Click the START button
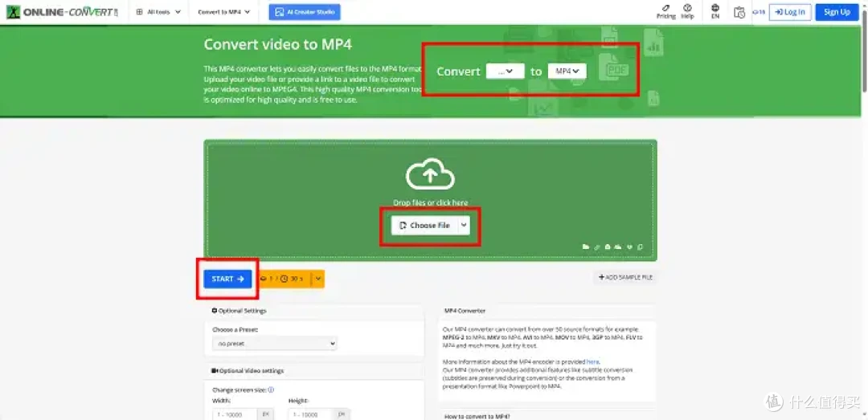Viewport: 868px width, 420px height. pyautogui.click(x=227, y=279)
